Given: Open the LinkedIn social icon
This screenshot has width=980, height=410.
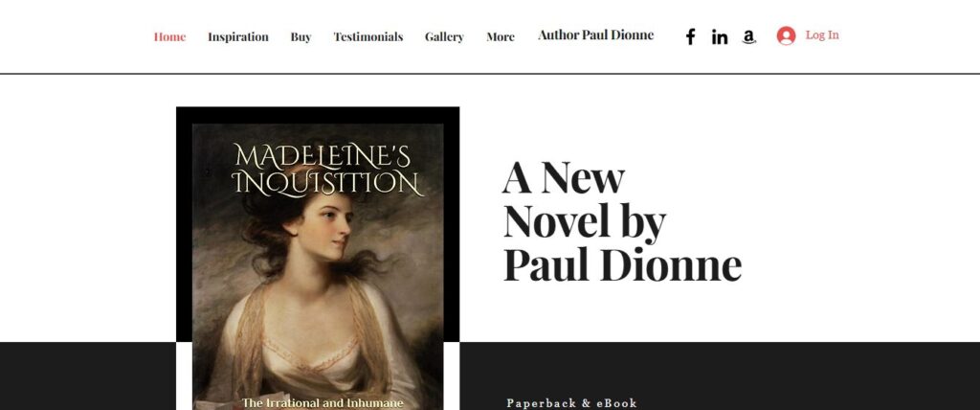Looking at the screenshot, I should [x=720, y=37].
